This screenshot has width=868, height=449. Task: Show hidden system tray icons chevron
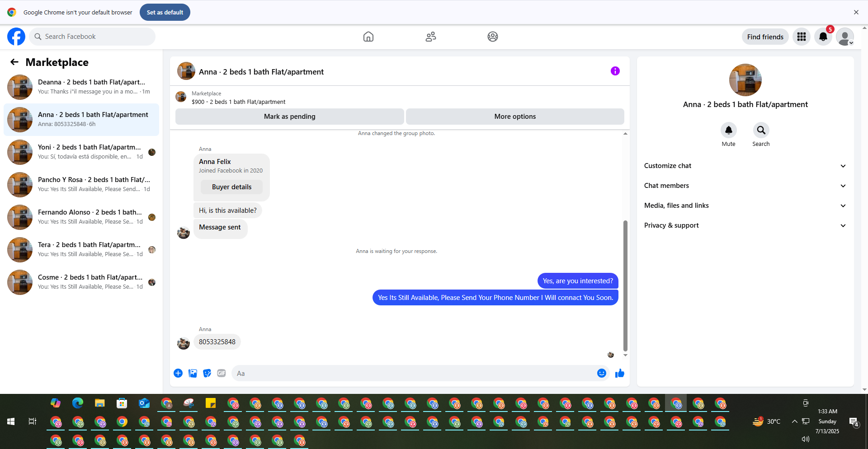coord(794,421)
